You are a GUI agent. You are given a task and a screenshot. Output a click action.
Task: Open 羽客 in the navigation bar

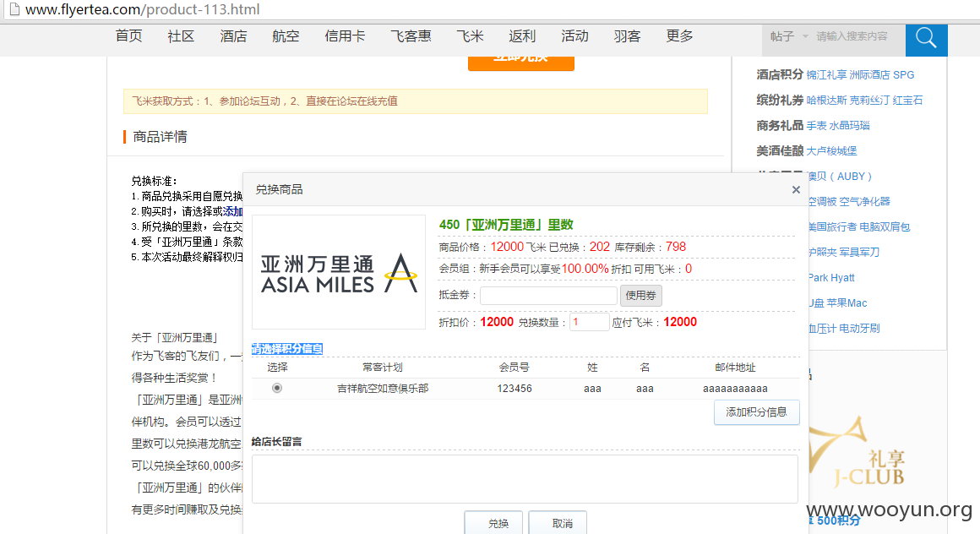628,35
